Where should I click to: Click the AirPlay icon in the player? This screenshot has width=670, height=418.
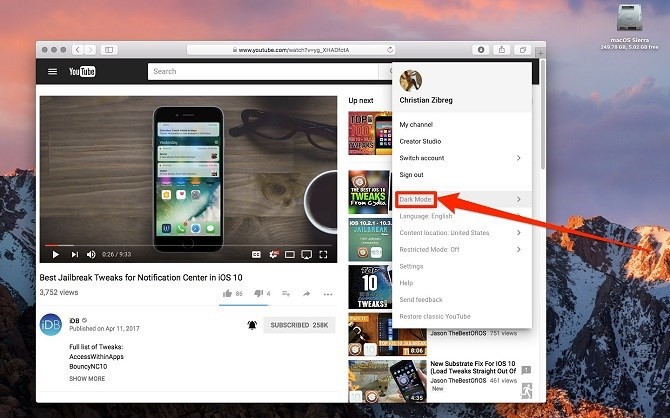(306, 254)
